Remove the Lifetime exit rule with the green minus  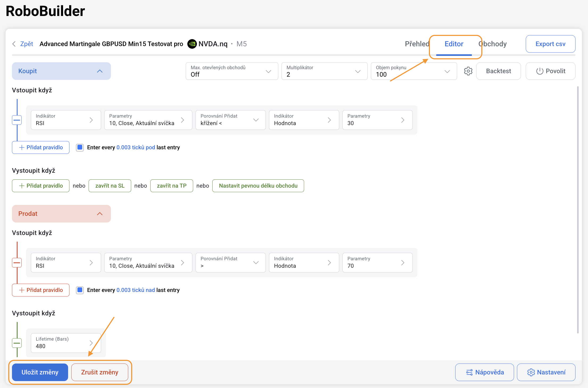(x=17, y=343)
